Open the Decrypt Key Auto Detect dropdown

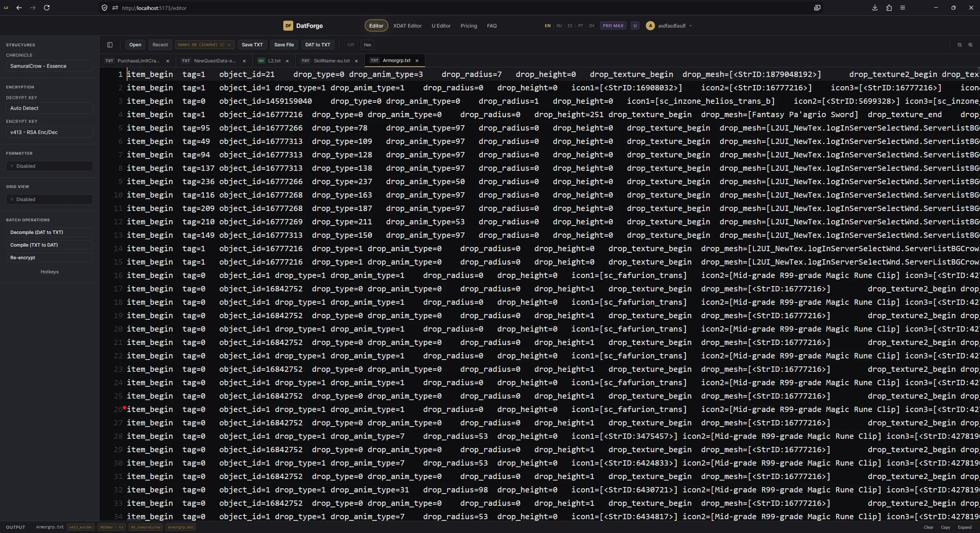tap(49, 108)
